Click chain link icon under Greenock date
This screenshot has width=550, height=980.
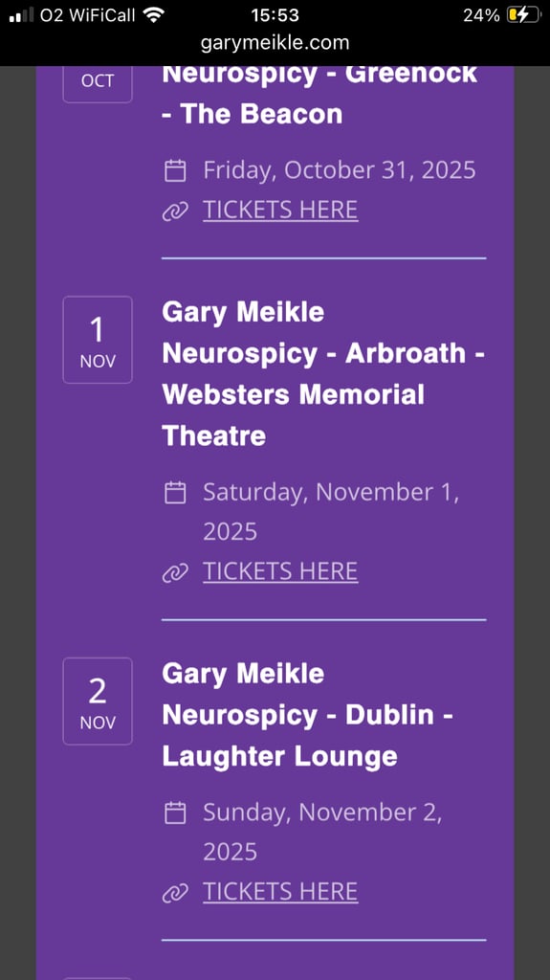175,212
